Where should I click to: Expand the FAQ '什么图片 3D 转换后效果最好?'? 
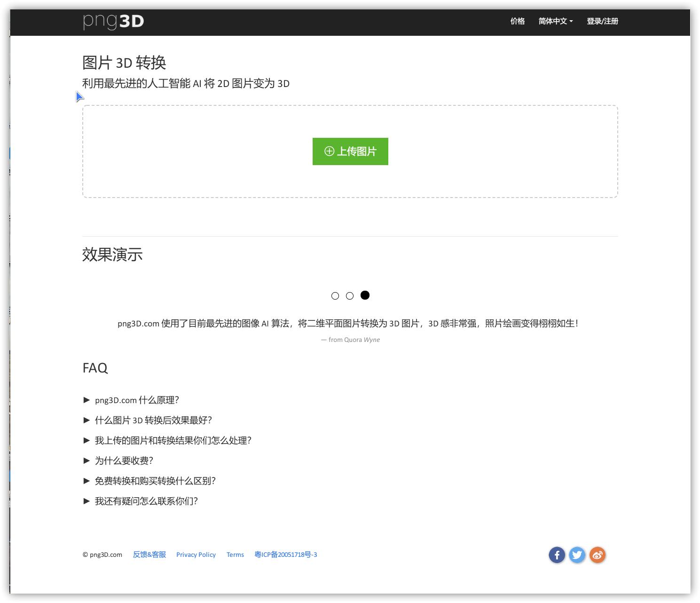pyautogui.click(x=154, y=421)
